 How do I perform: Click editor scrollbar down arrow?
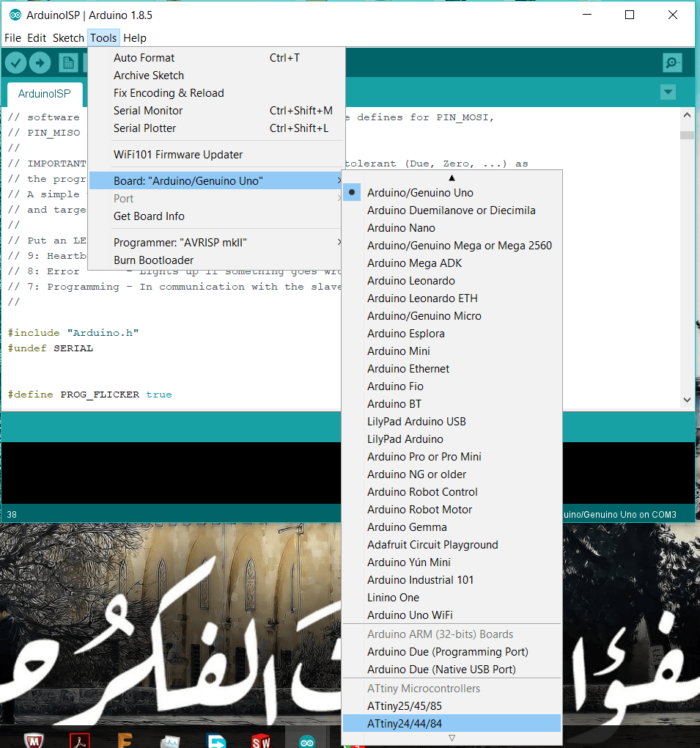coord(687,400)
